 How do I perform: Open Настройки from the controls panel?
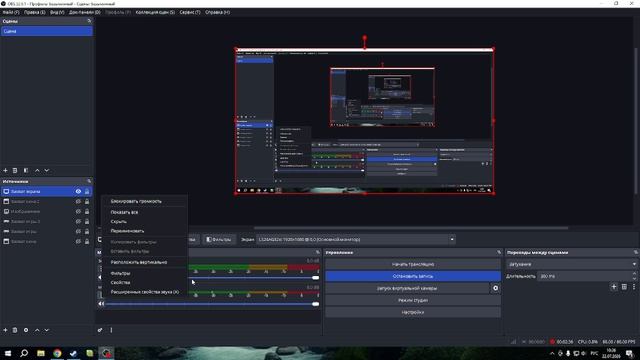click(413, 312)
